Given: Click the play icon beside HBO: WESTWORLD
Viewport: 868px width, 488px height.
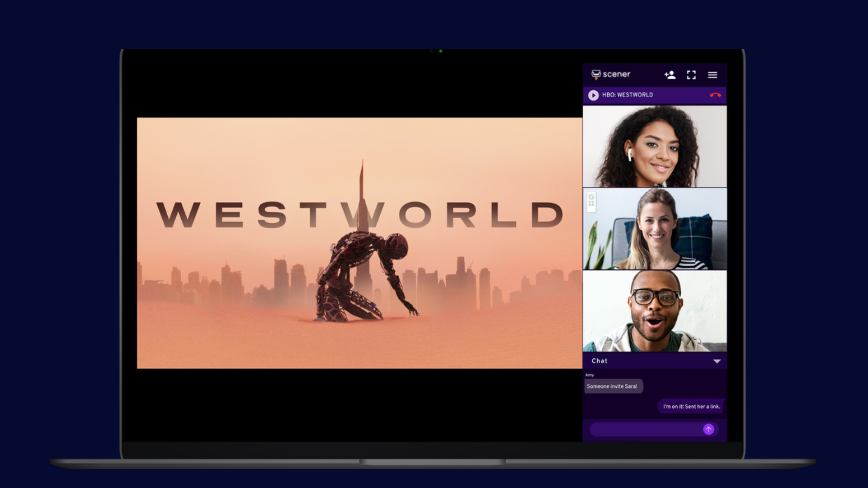Looking at the screenshot, I should point(593,95).
